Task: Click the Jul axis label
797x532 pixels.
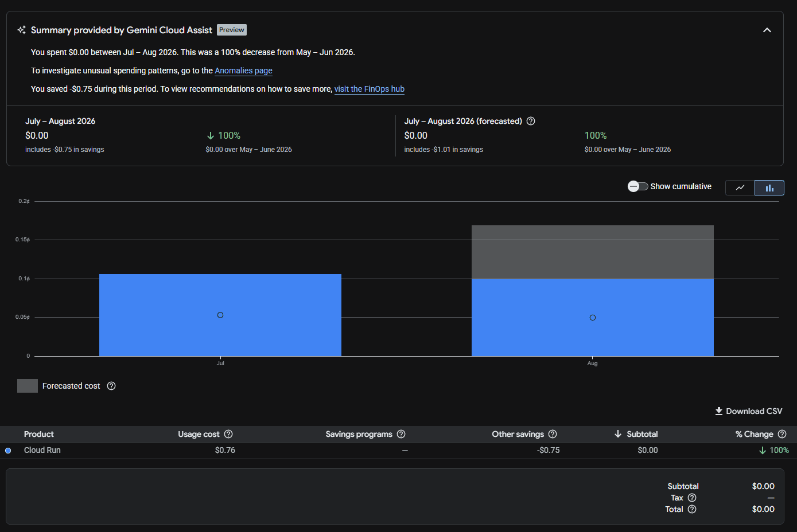Action: 220,363
